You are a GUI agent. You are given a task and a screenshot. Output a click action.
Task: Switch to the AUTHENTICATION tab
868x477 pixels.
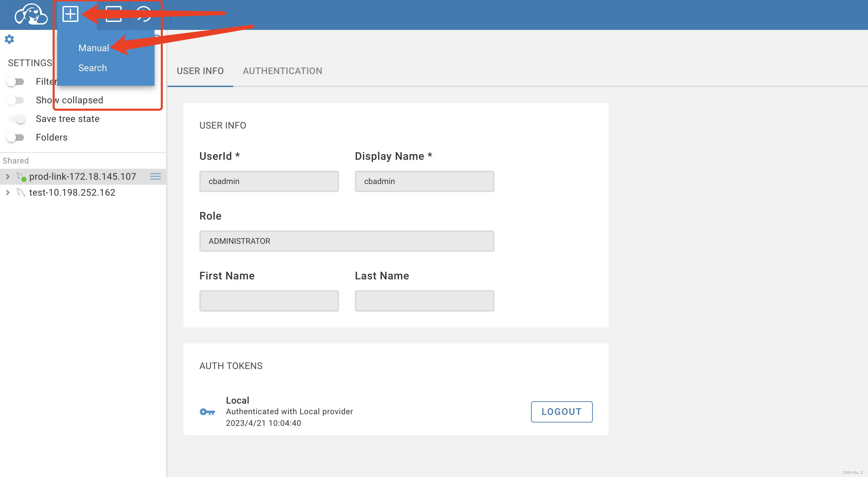282,71
